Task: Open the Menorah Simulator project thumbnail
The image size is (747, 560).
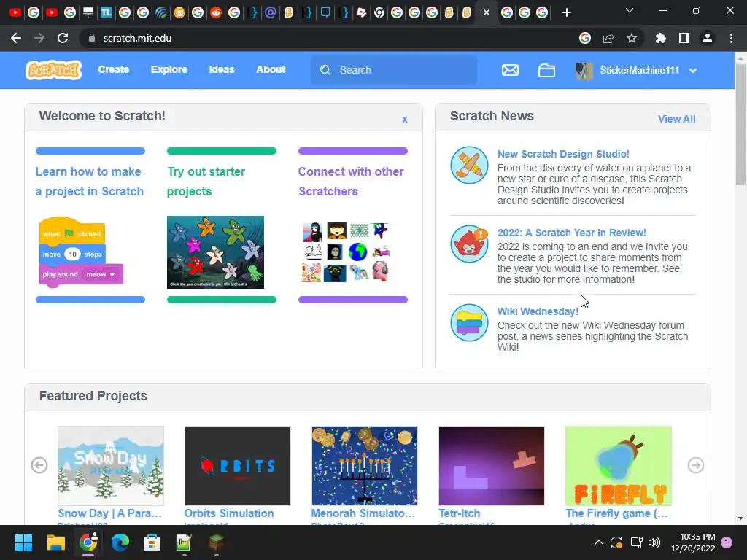Action: click(365, 466)
